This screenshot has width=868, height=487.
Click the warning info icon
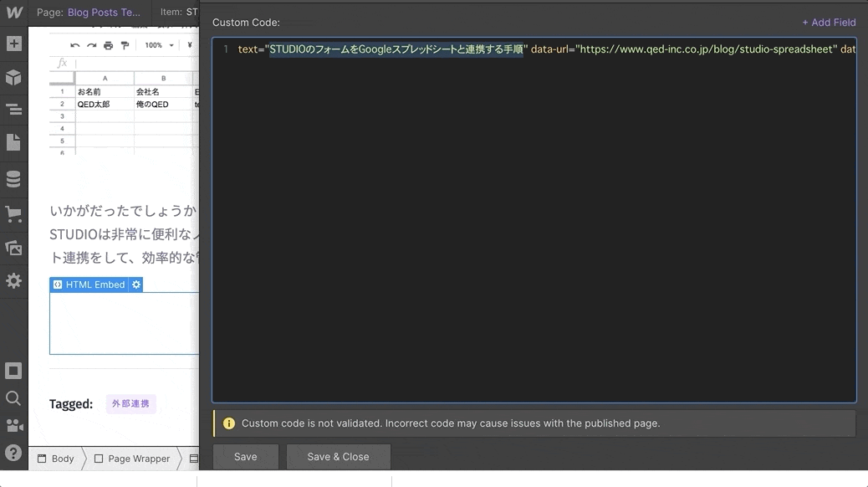click(228, 423)
